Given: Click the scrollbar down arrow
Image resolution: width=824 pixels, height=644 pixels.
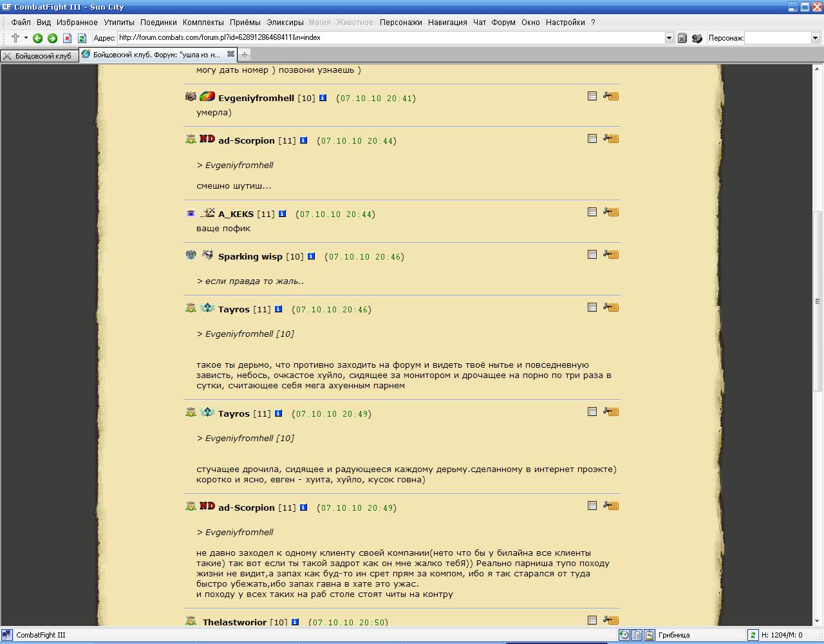Looking at the screenshot, I should tap(818, 620).
